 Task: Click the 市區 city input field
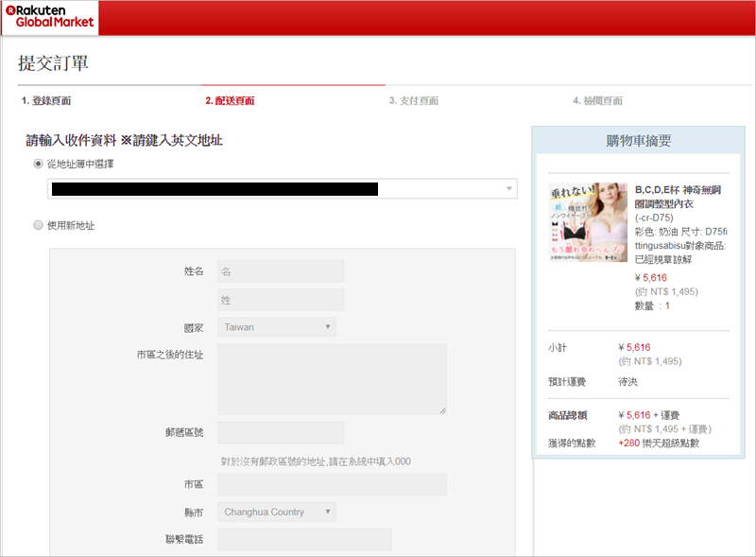(x=332, y=484)
